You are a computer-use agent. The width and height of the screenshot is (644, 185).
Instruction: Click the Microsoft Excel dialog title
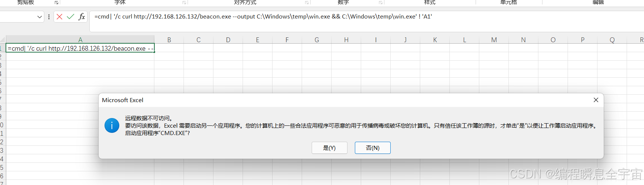click(x=123, y=100)
